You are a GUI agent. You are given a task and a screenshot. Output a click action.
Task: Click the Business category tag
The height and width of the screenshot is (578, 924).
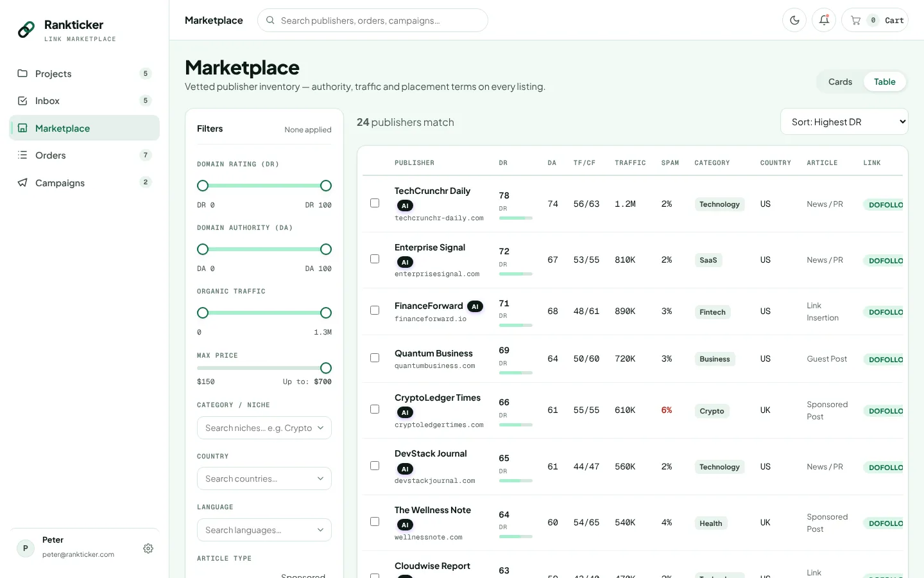pos(715,359)
